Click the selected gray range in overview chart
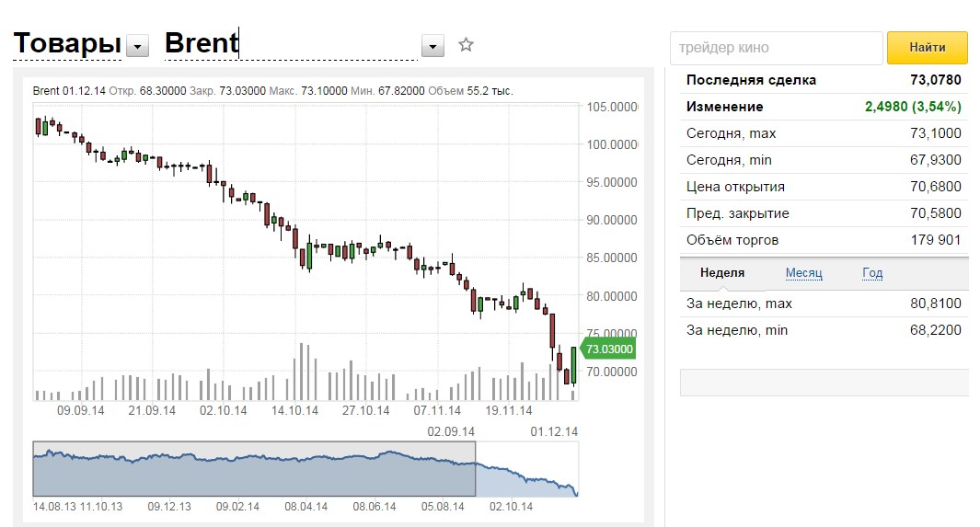The width and height of the screenshot is (980, 527). point(254,469)
